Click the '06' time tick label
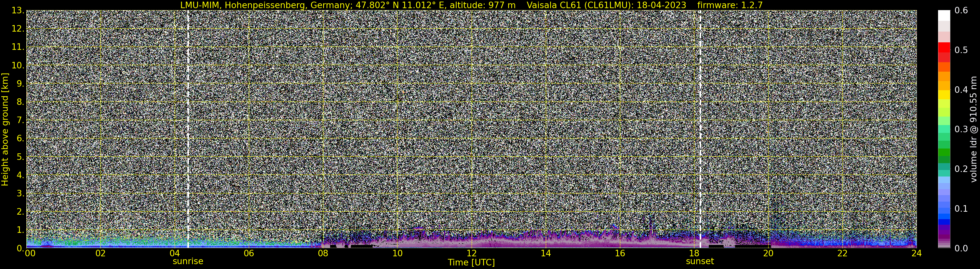This screenshot has height=269, width=980. [248, 253]
